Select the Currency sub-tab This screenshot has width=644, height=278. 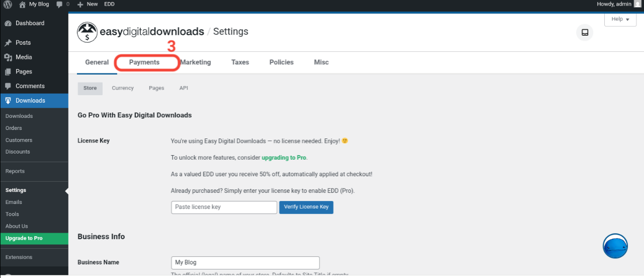(123, 88)
